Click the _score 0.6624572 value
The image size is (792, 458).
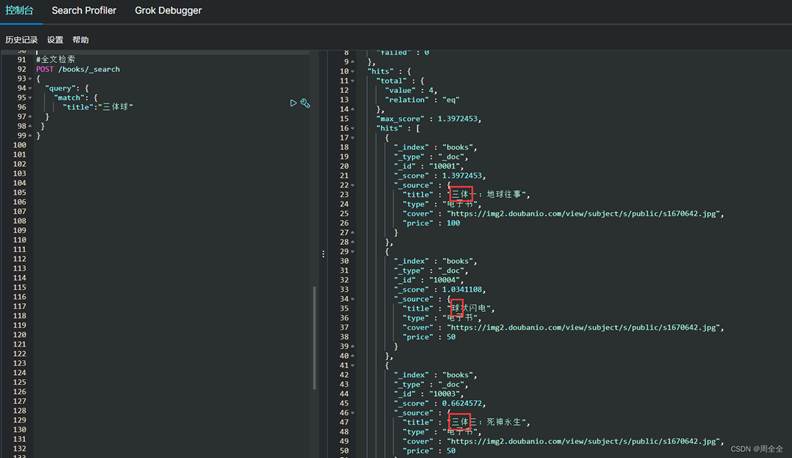tap(463, 403)
